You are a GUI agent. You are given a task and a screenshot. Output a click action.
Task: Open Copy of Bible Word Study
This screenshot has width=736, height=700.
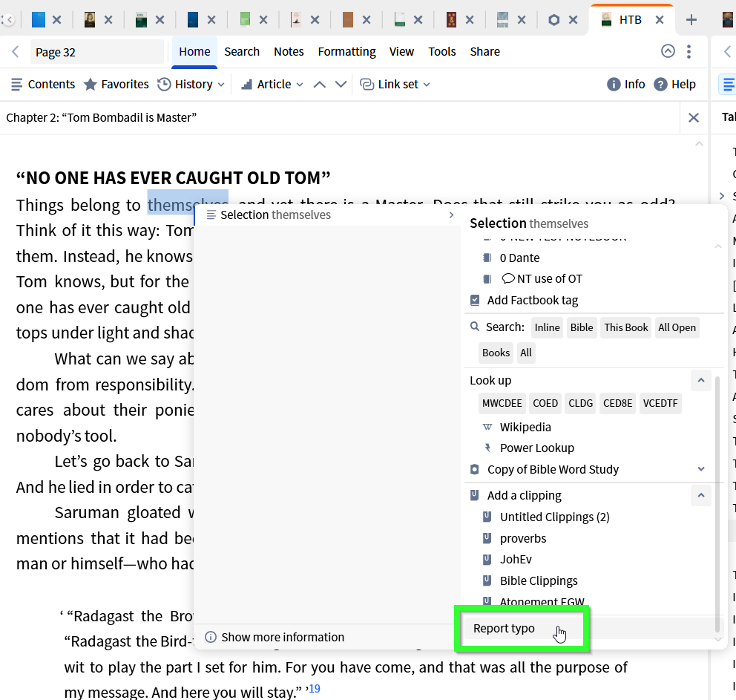pyautogui.click(x=553, y=469)
